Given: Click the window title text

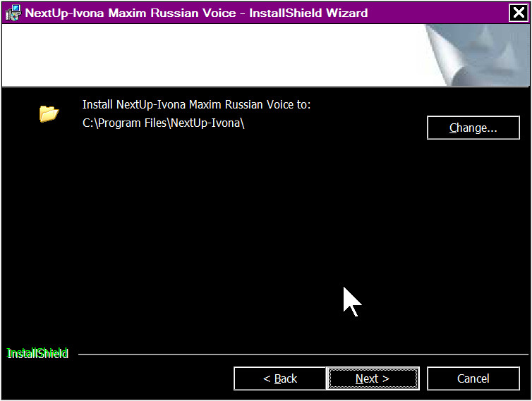Looking at the screenshot, I should pyautogui.click(x=196, y=13).
